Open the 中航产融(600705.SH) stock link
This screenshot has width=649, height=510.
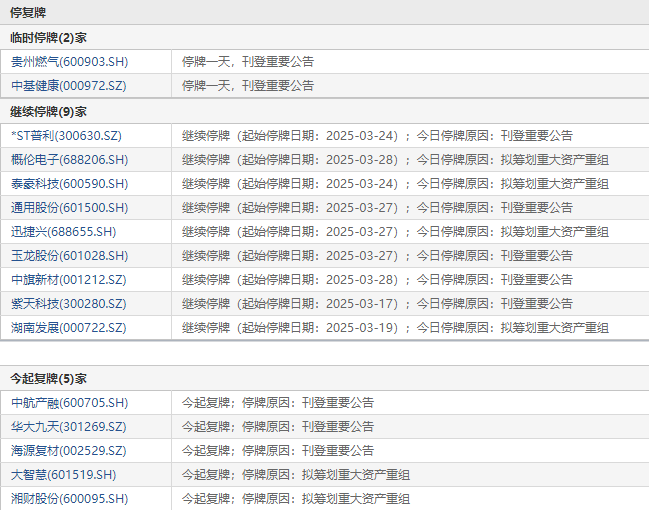(70, 403)
